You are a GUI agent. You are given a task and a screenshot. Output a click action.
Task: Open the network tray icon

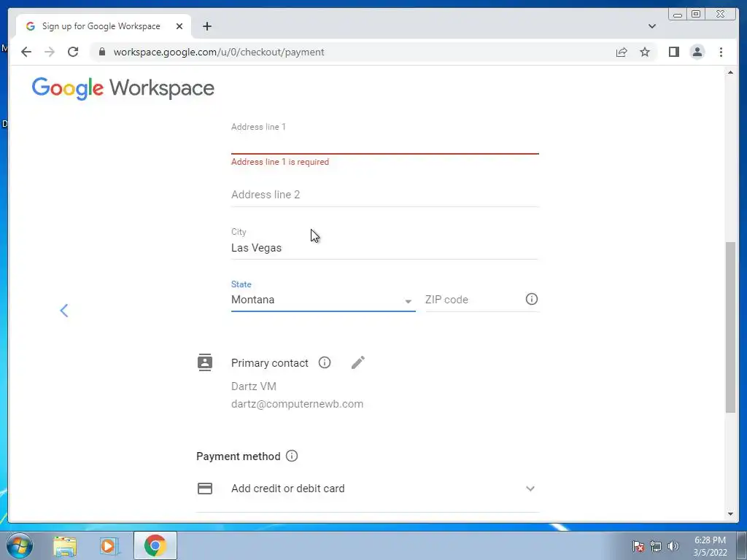(x=656, y=546)
